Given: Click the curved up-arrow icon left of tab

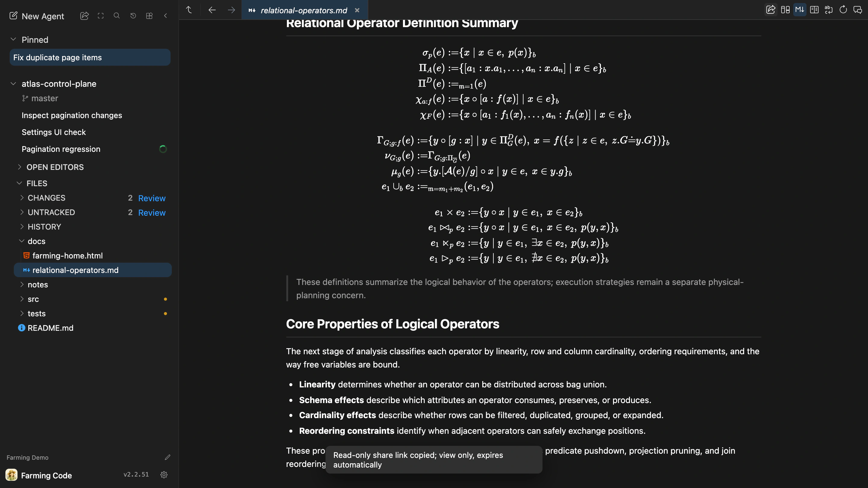Looking at the screenshot, I should [189, 10].
